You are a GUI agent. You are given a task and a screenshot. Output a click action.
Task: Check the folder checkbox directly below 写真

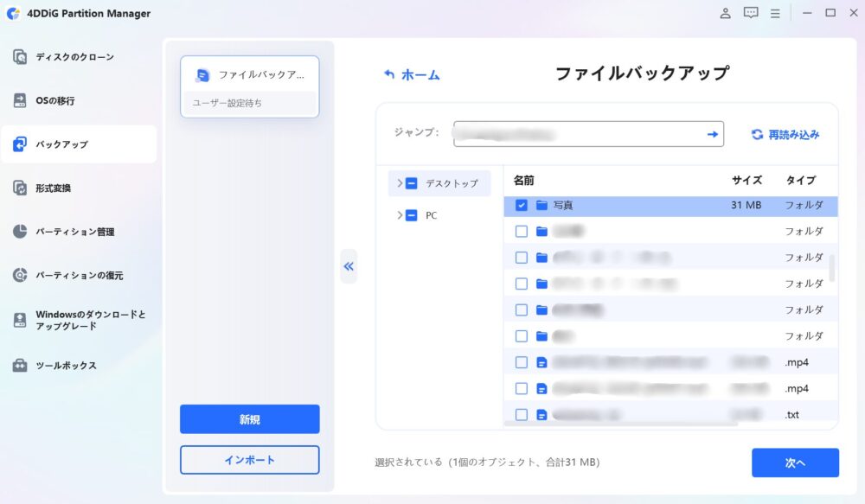(522, 231)
